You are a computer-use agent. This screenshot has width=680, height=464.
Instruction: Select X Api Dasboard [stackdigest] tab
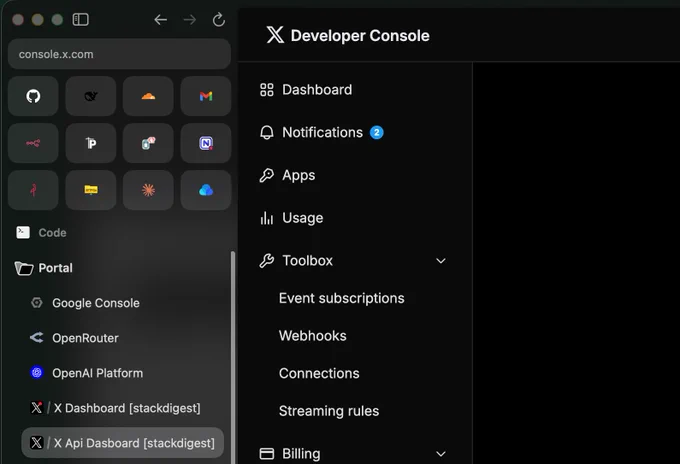123,443
